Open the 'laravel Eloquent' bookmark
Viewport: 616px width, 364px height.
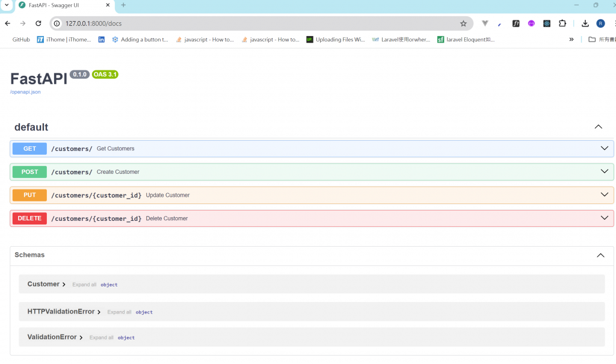click(466, 39)
